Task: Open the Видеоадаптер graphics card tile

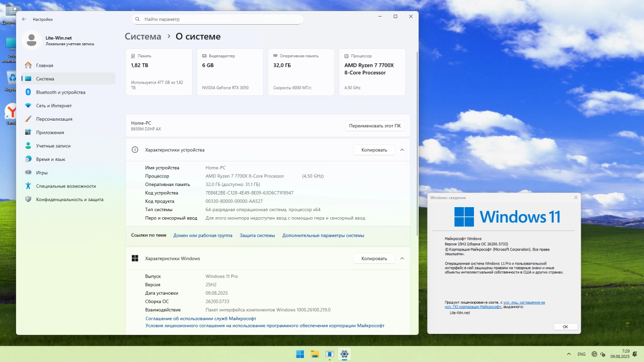Action: (x=230, y=72)
